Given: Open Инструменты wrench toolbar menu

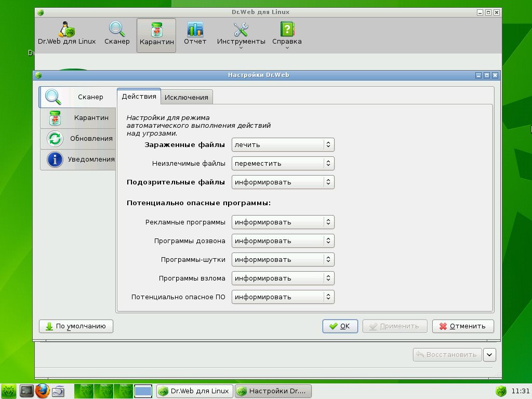Looking at the screenshot, I should (241, 35).
